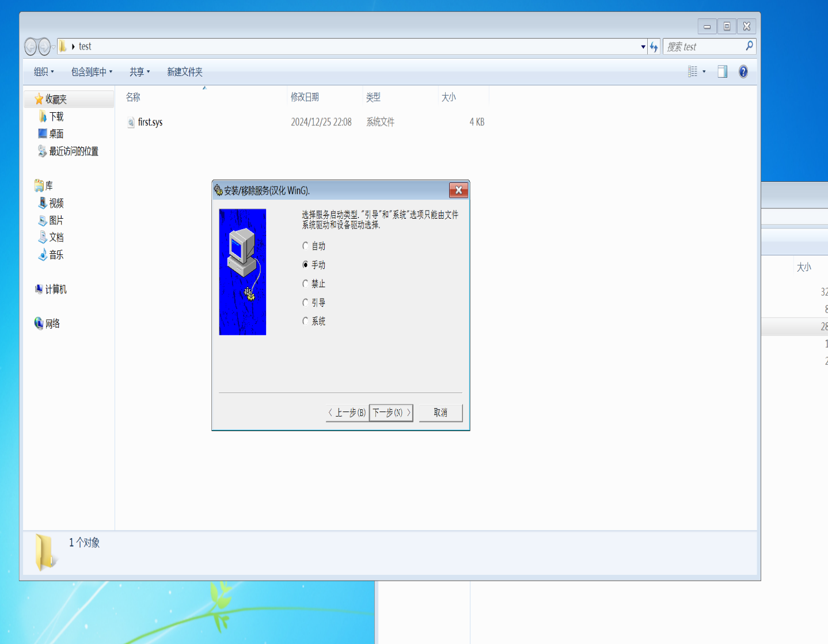Open the address bar history dropdown
Viewport: 828px width, 644px height.
coord(643,46)
